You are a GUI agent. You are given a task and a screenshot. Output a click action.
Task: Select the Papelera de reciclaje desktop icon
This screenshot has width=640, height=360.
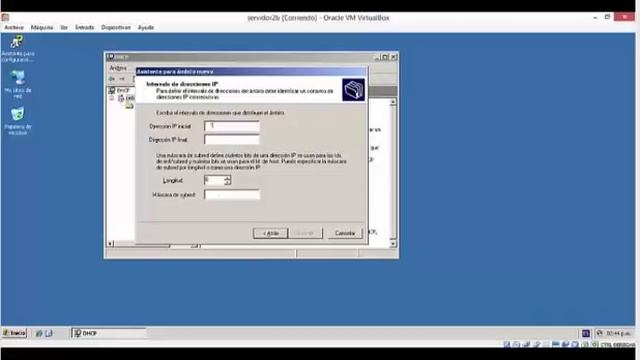[18, 121]
